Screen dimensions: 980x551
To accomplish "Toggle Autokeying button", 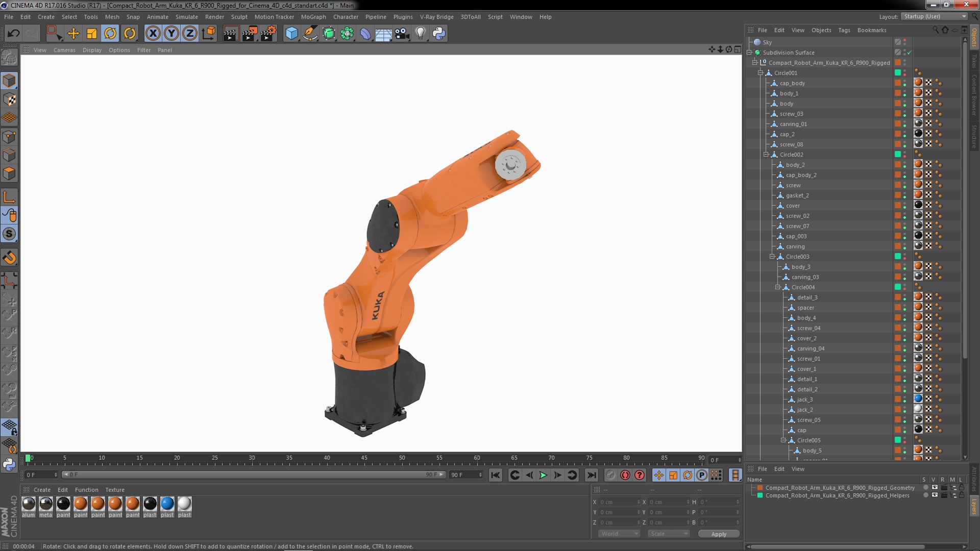I will (x=625, y=475).
